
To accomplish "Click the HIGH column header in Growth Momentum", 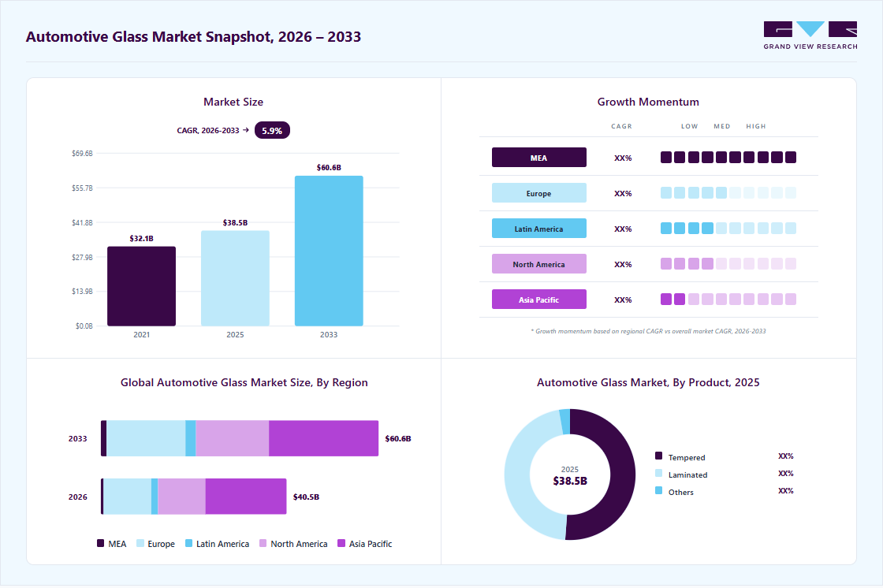I will pyautogui.click(x=756, y=126).
